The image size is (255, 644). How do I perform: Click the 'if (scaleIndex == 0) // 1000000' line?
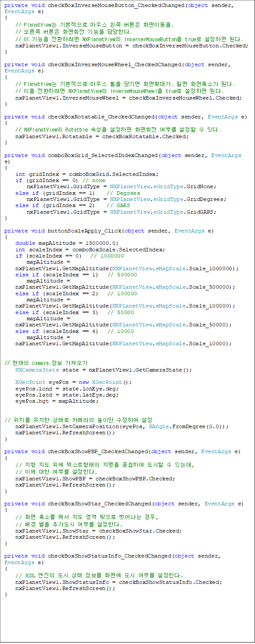[x=69, y=256]
